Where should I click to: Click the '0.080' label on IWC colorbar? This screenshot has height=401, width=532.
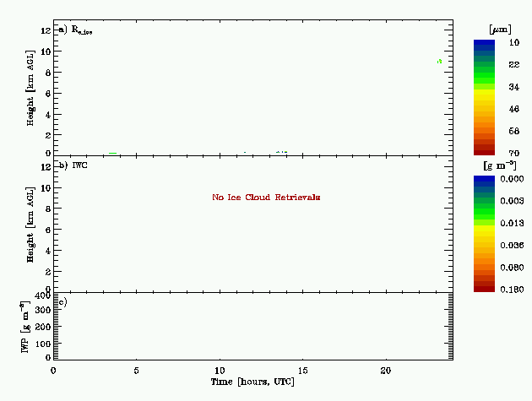click(x=512, y=268)
